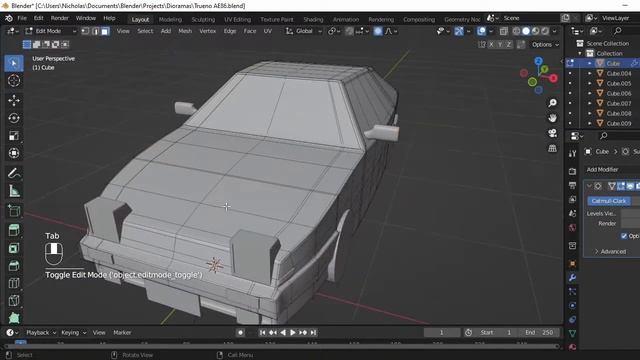Select the Extrude Region tool
640x360 pixels.
(14, 230)
